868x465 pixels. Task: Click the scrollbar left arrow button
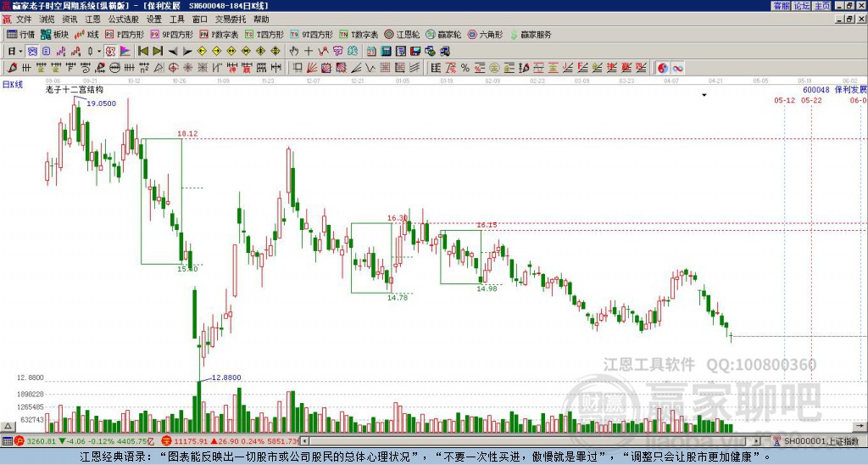305,441
